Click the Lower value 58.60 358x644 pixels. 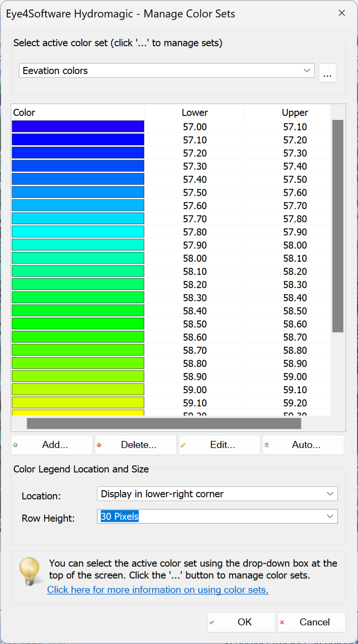pos(195,337)
